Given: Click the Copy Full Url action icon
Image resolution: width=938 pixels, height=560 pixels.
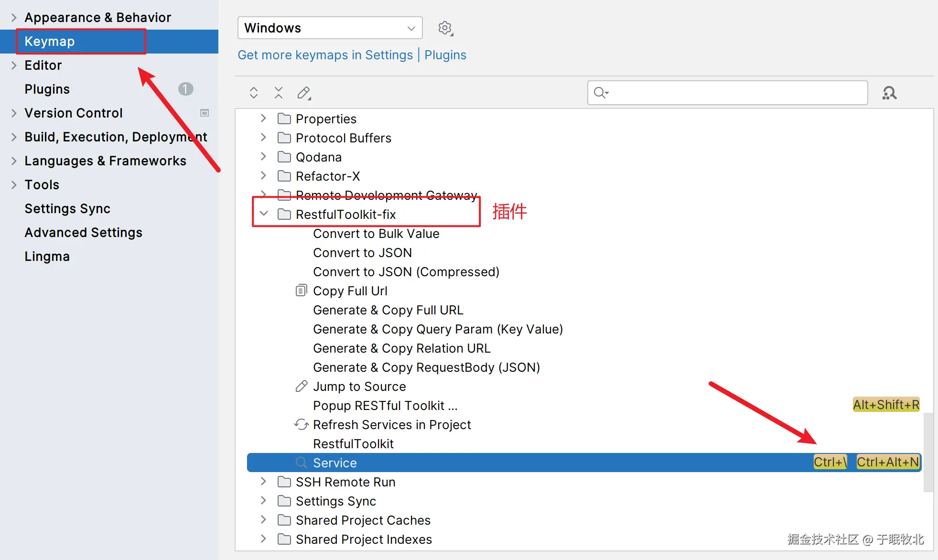Looking at the screenshot, I should [301, 291].
